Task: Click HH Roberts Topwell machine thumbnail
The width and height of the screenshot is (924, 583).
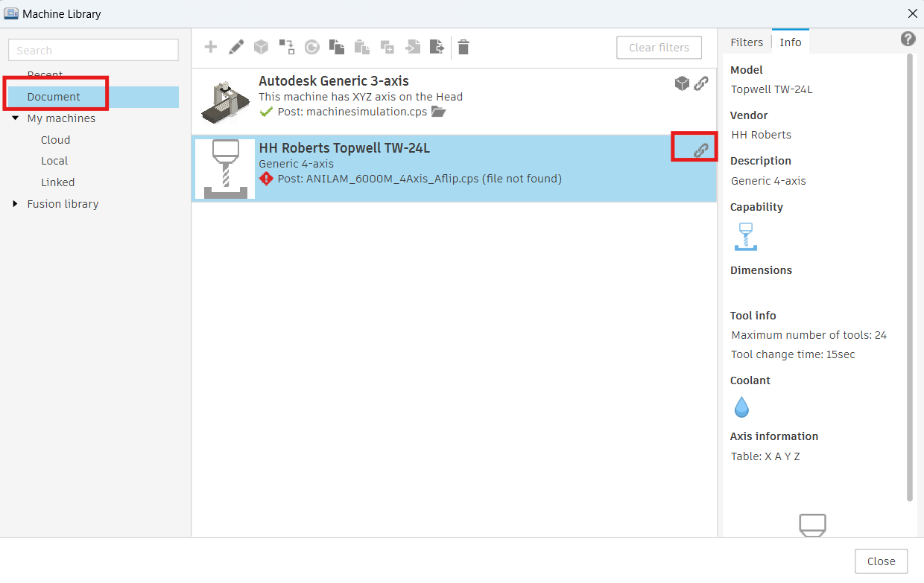Action: (x=225, y=169)
